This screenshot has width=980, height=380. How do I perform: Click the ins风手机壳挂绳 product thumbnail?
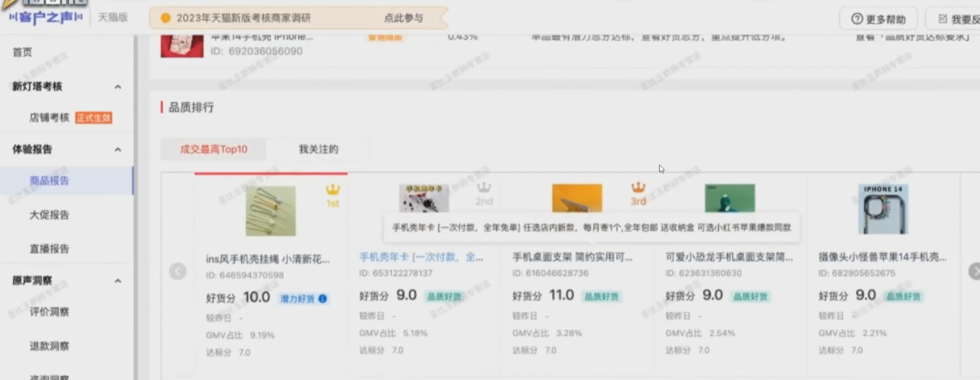[x=270, y=211]
